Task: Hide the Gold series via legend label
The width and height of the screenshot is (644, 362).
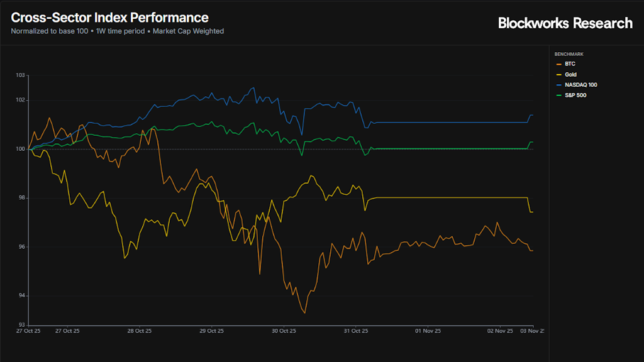Action: click(x=570, y=75)
